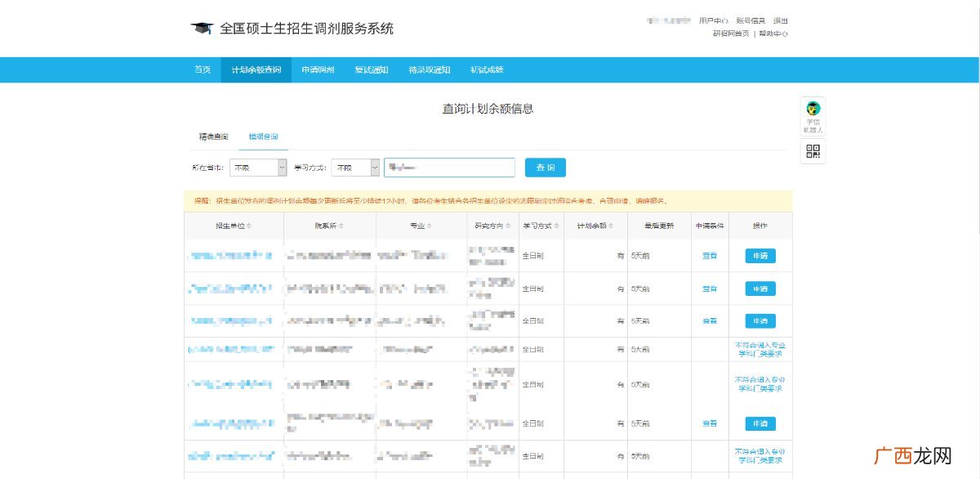Open 初试成绩 navigation item
The width and height of the screenshot is (980, 479).
(x=487, y=70)
